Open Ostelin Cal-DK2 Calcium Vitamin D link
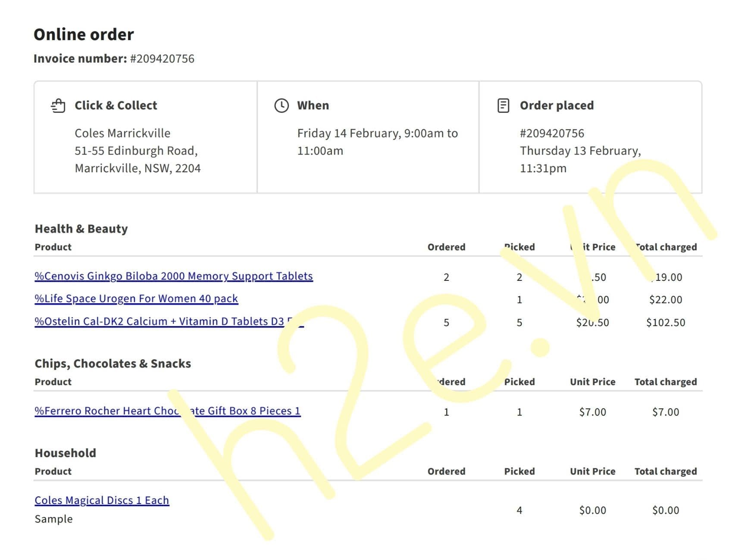 tap(160, 321)
